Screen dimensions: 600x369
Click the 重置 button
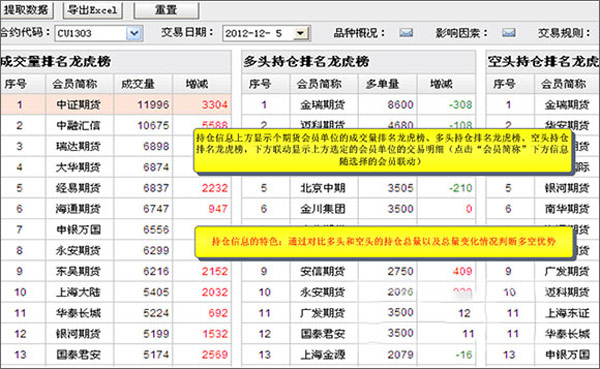(x=166, y=10)
